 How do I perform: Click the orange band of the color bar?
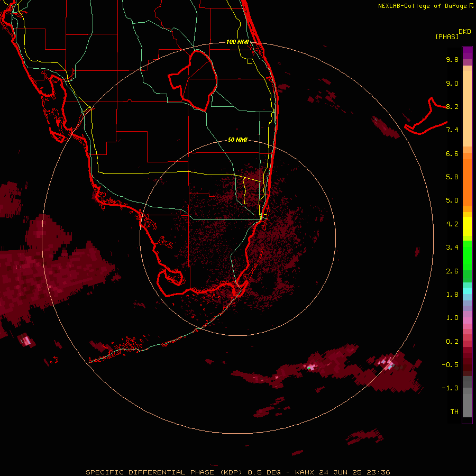467,182
